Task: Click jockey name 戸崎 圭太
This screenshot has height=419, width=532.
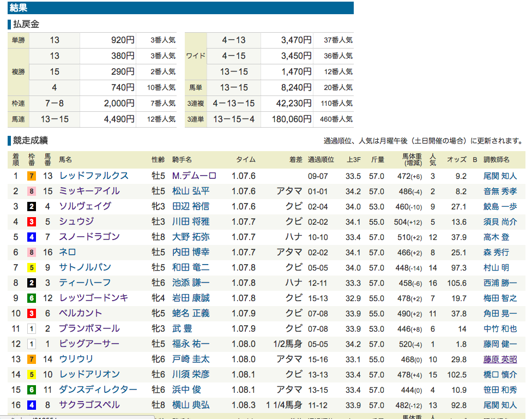Action: (x=191, y=359)
